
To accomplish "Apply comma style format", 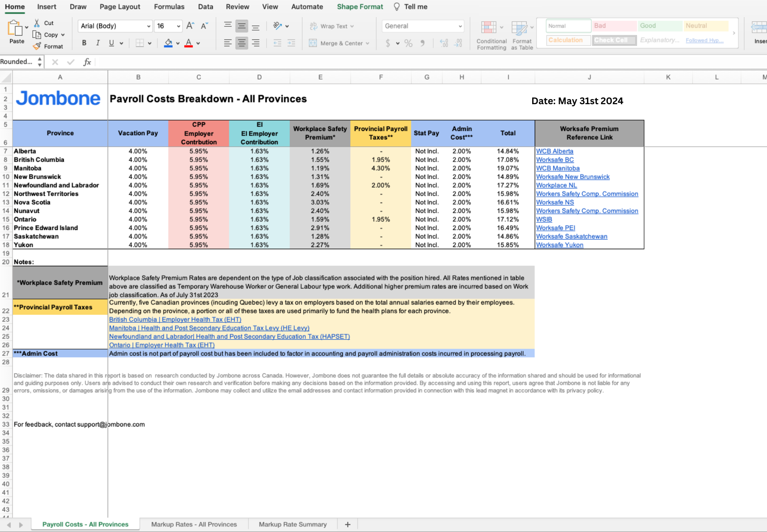I will tap(422, 43).
